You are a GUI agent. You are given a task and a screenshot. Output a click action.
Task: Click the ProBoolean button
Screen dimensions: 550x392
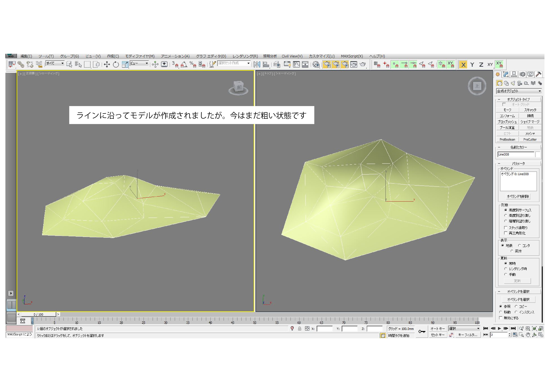tap(507, 140)
